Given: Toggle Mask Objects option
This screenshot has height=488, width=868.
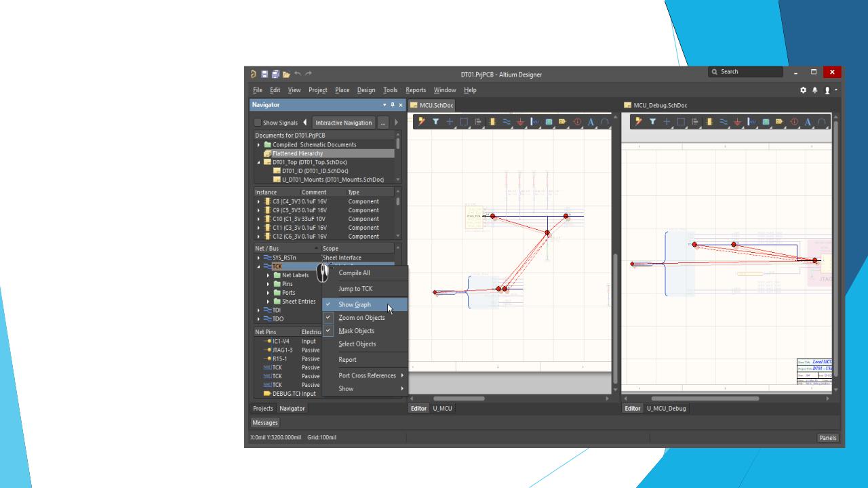Looking at the screenshot, I should pos(365,331).
